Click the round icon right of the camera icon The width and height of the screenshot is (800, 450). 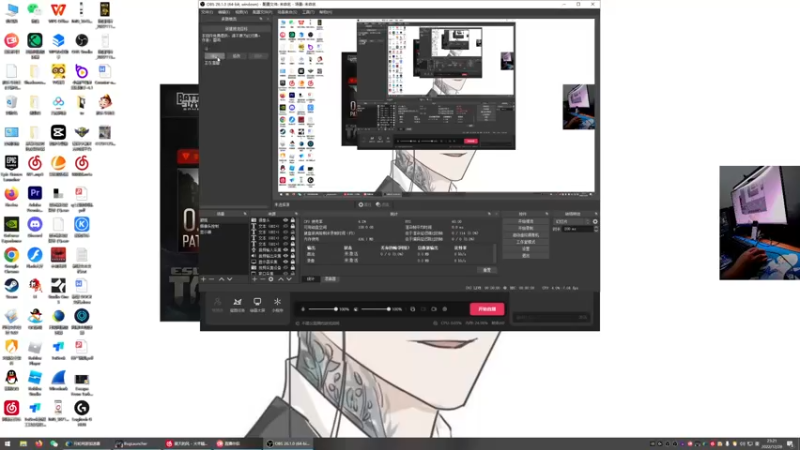click(x=445, y=309)
